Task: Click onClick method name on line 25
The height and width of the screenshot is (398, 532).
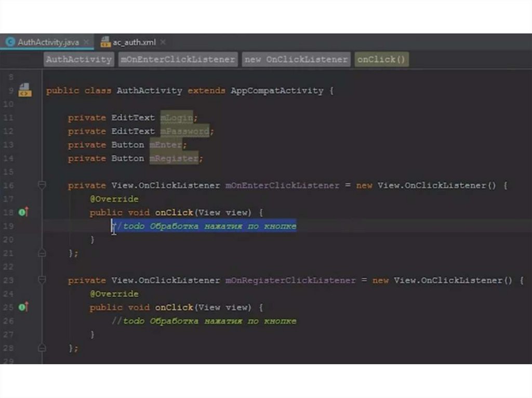Action: pyautogui.click(x=174, y=308)
